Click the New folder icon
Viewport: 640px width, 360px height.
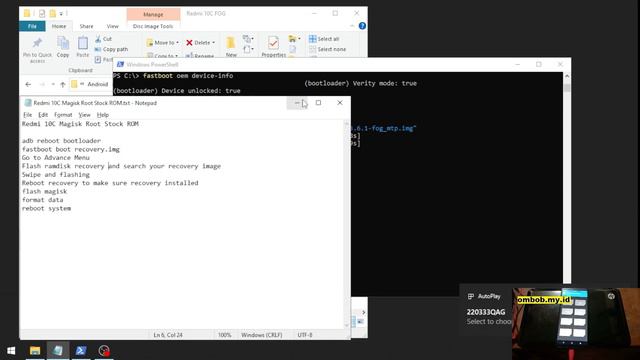[231, 43]
